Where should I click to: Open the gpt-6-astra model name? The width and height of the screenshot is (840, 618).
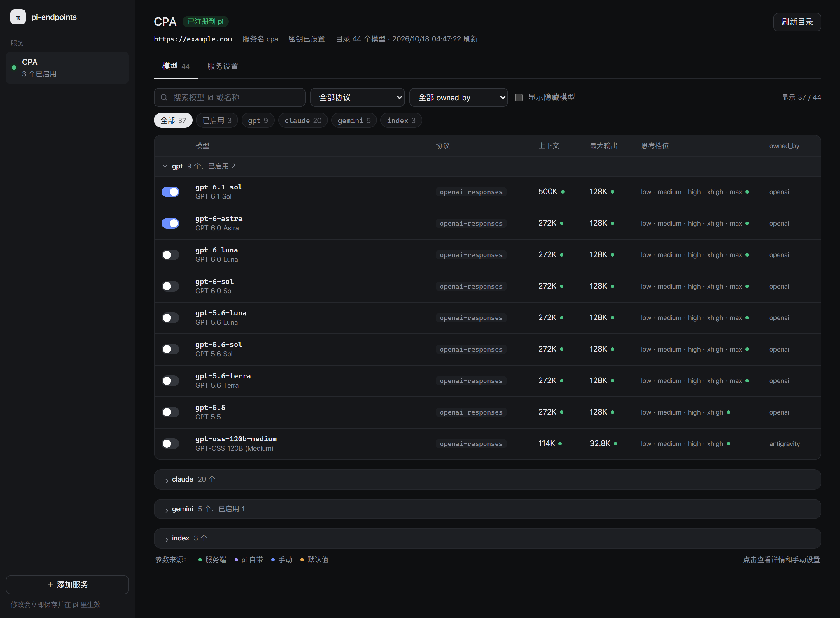[219, 218]
